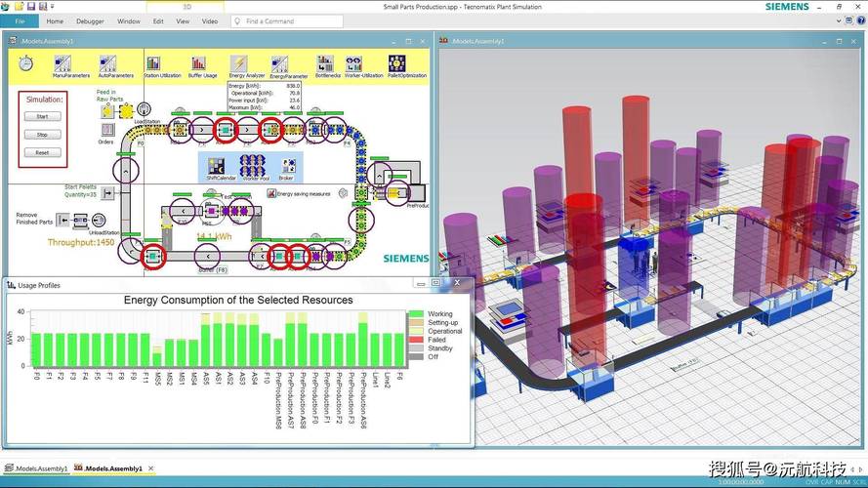Open the Debugger ribbon tab

click(x=90, y=21)
